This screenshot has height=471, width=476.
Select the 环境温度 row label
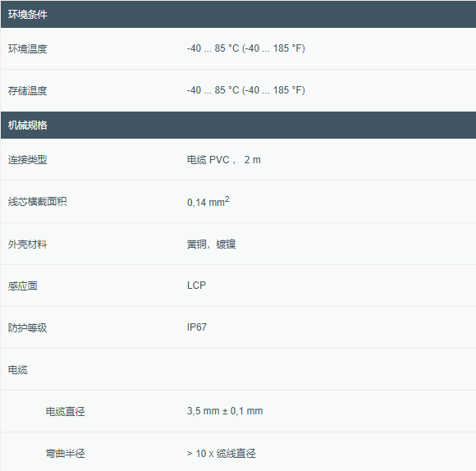[x=28, y=48]
